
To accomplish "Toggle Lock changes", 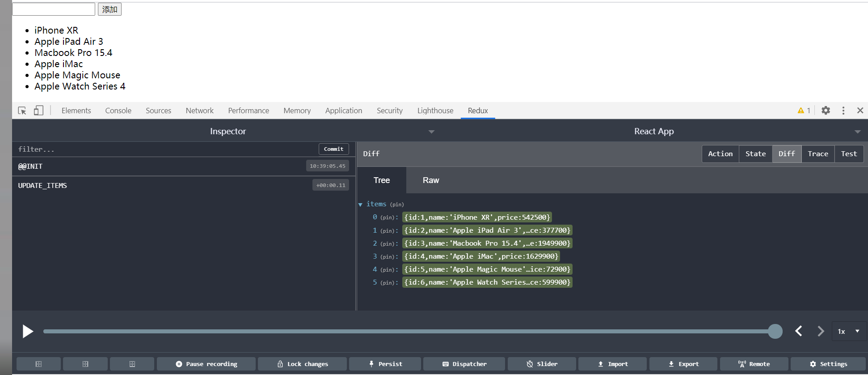I will click(x=303, y=364).
